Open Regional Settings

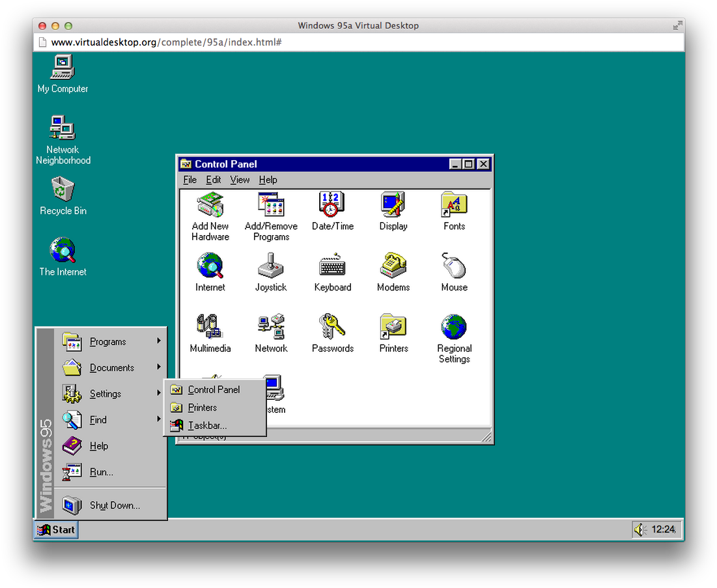click(453, 326)
